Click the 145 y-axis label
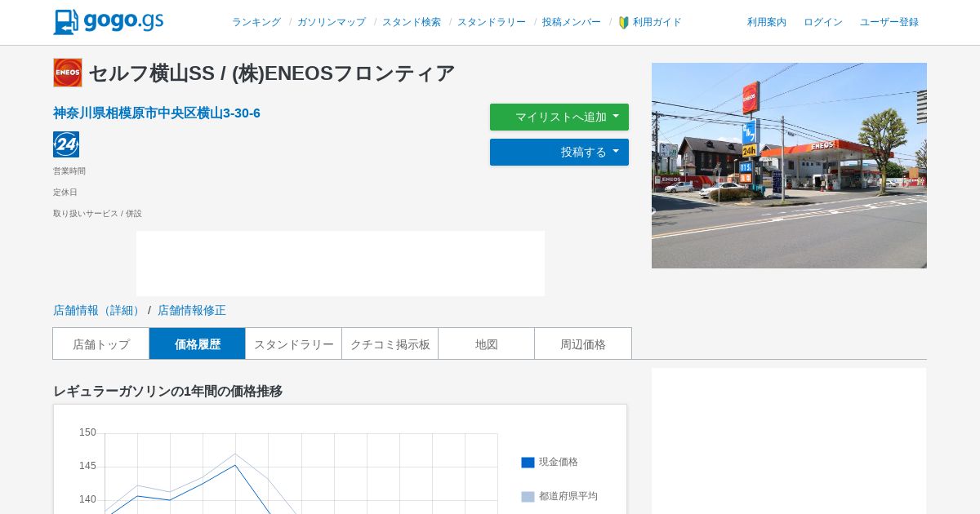 coord(87,466)
